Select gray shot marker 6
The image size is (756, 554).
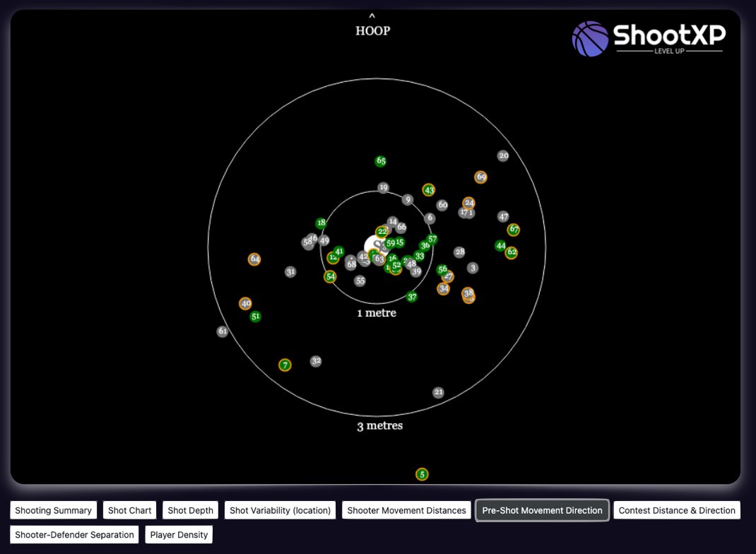click(x=430, y=218)
